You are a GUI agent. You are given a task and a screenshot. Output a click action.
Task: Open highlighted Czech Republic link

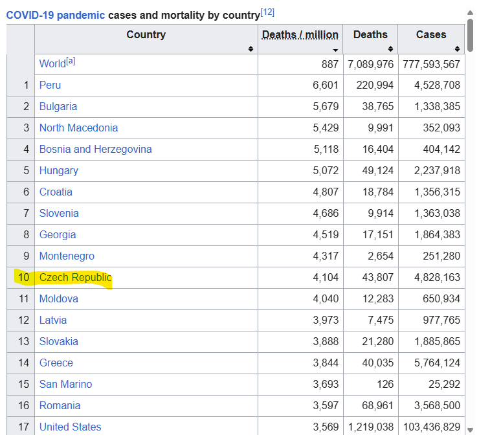tap(76, 278)
